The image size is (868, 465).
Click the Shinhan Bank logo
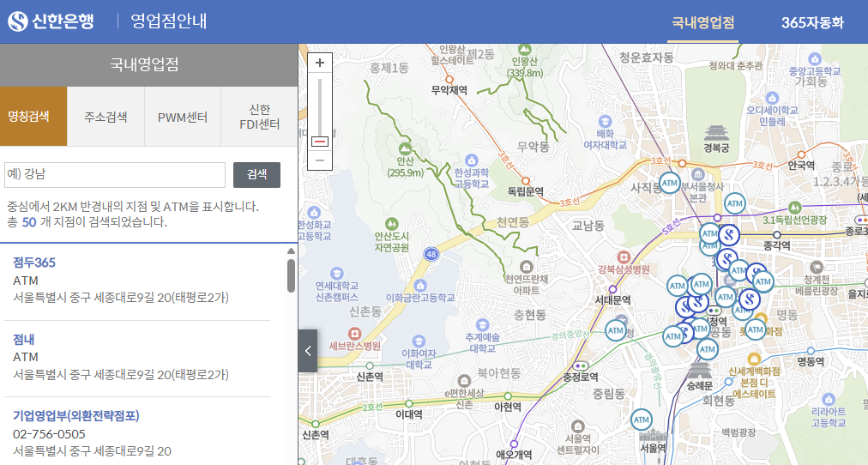51,21
